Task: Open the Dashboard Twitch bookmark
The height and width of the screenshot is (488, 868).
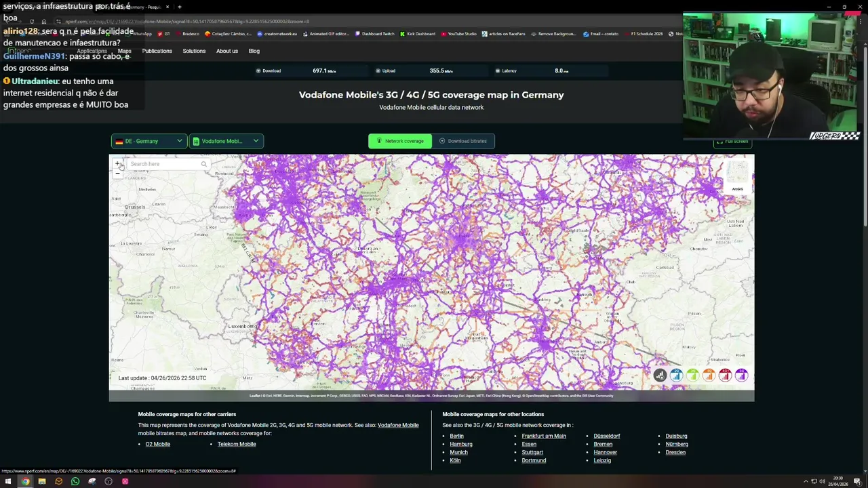Action: 374,34
